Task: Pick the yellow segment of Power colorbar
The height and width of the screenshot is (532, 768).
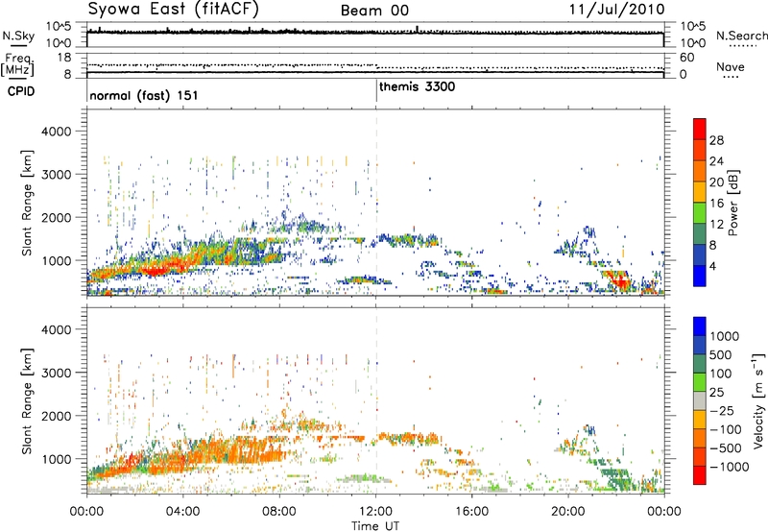Action: [700, 192]
